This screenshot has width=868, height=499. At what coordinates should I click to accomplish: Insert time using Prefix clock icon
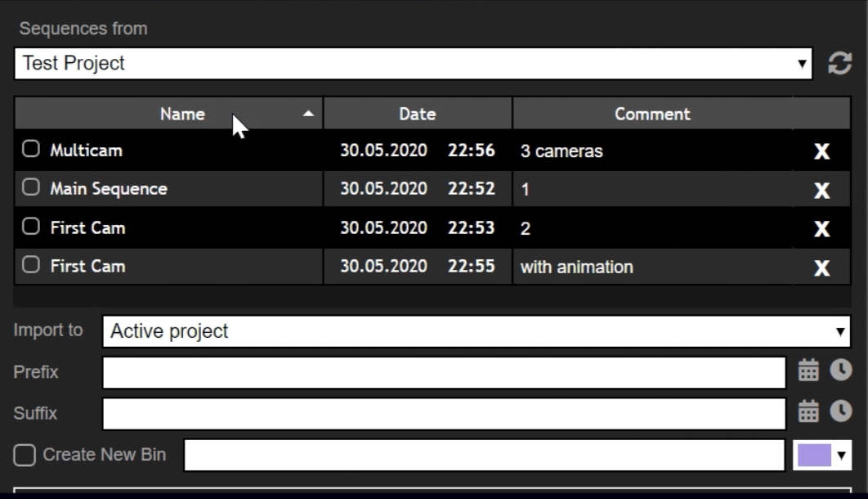pos(840,370)
